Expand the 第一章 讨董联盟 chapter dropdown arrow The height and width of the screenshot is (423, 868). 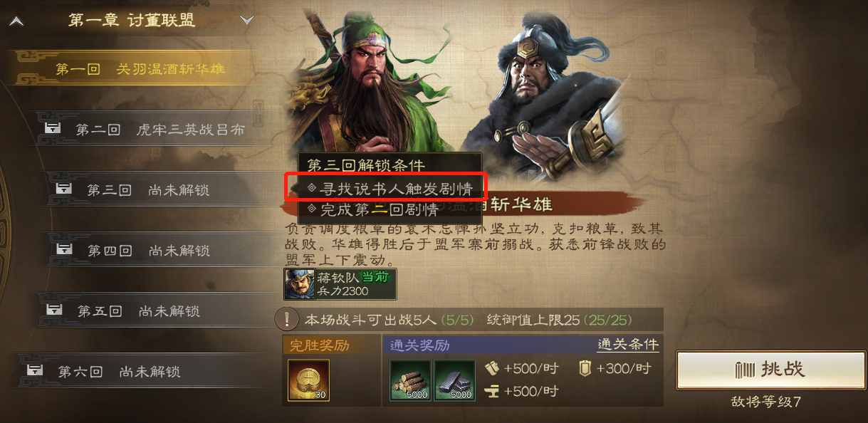pyautogui.click(x=247, y=21)
